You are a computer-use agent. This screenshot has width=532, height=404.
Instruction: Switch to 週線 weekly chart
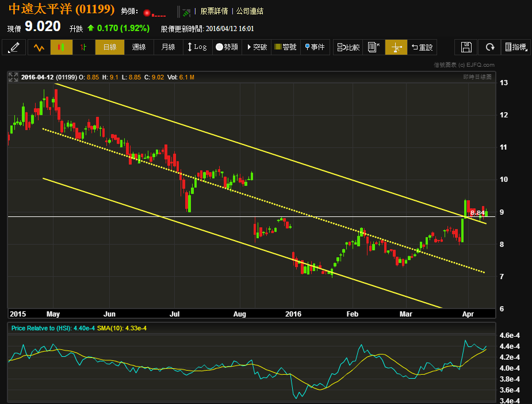pos(139,47)
